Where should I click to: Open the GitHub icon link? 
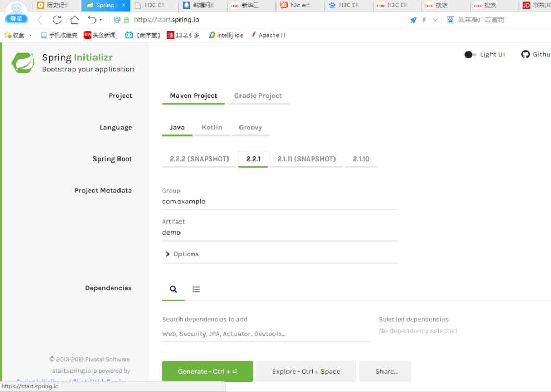[x=525, y=54]
